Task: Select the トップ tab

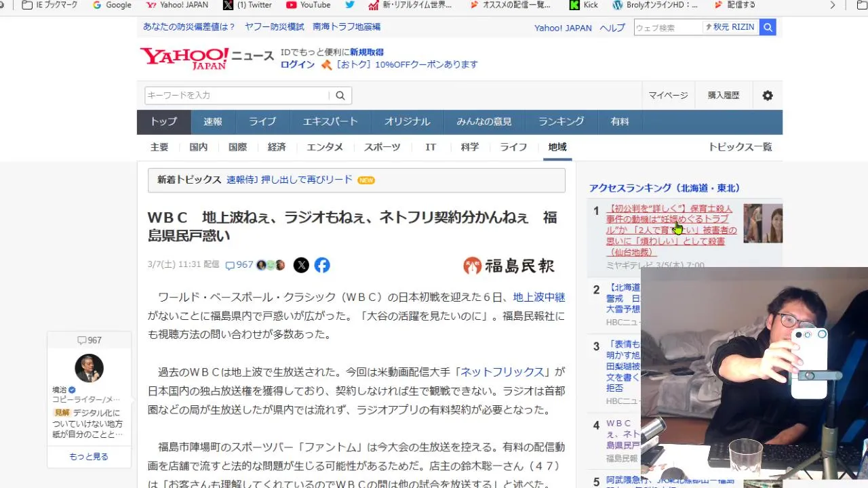Action: (163, 122)
